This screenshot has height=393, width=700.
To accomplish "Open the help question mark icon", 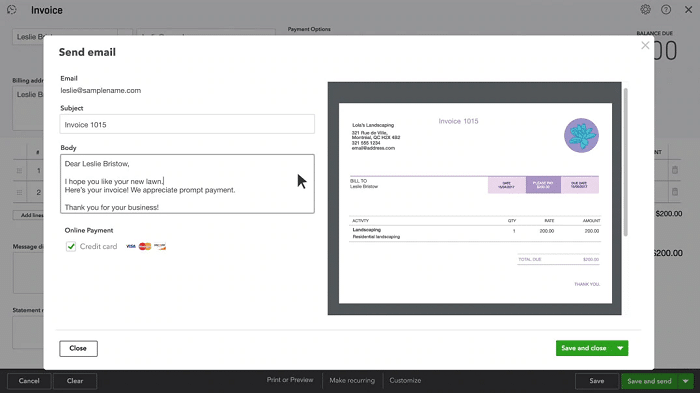I will point(666,9).
